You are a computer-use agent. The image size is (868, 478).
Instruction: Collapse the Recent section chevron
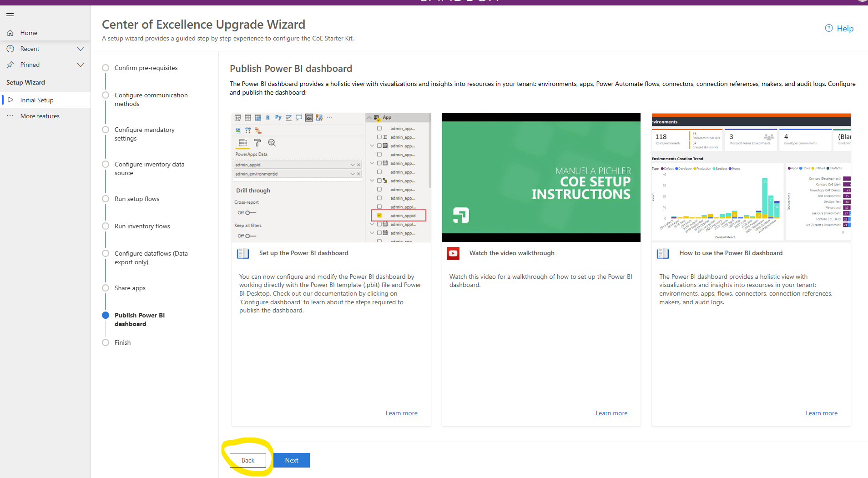point(81,48)
